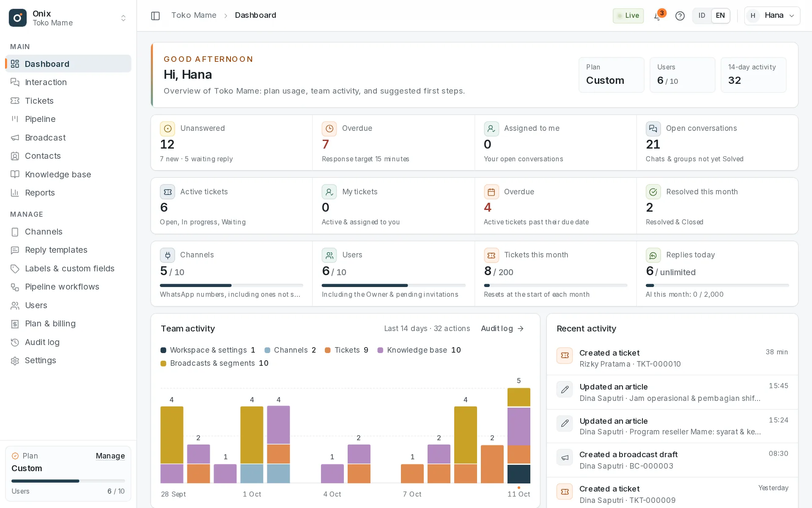
Task: Click the Open conversations chat icon
Action: click(x=653, y=129)
